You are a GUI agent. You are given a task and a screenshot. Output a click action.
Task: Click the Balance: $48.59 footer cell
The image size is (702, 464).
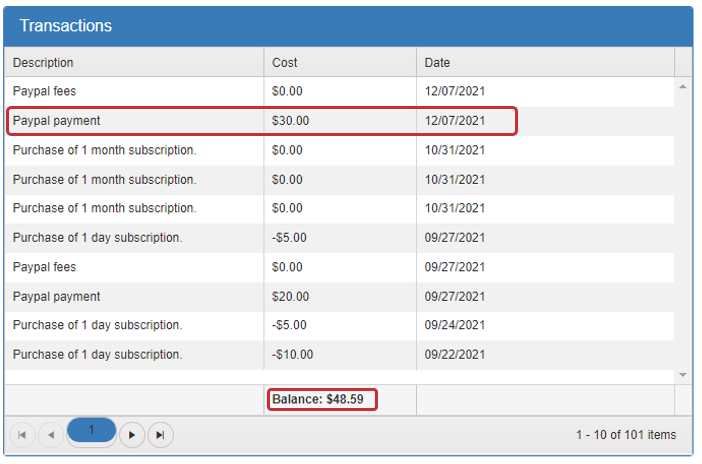pos(320,400)
